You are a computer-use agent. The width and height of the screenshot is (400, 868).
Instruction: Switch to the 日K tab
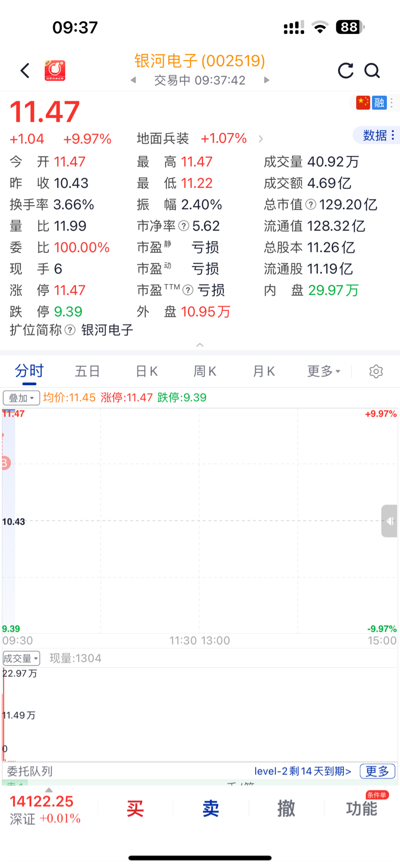pyautogui.click(x=146, y=371)
